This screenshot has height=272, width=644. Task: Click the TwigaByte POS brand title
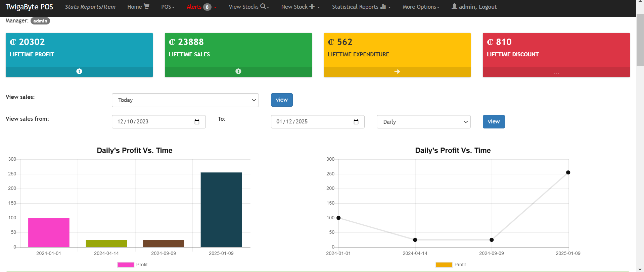[29, 7]
